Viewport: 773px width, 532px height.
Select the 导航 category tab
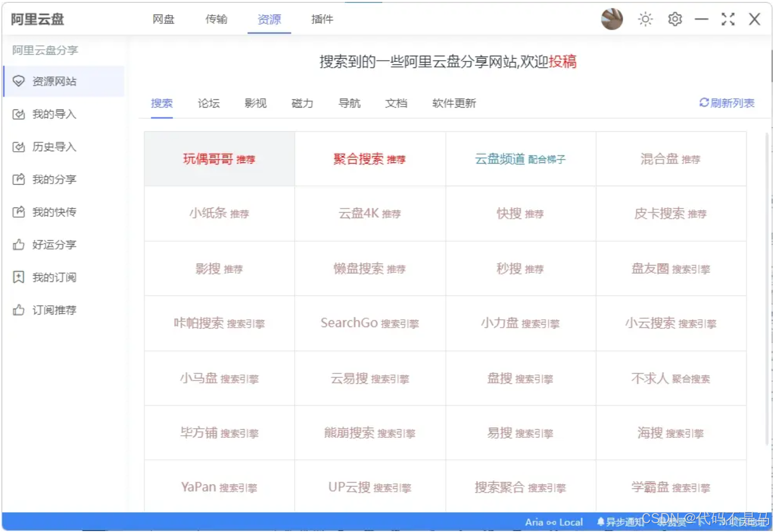pyautogui.click(x=350, y=103)
